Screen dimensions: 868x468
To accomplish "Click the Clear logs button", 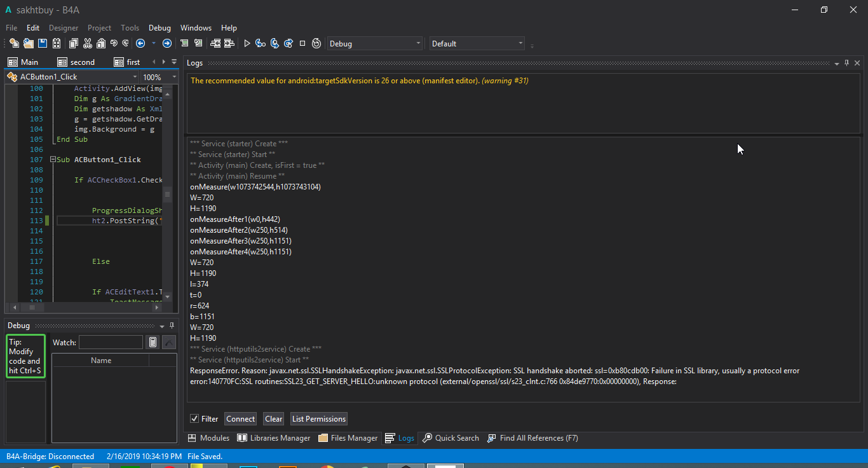I will point(274,418).
